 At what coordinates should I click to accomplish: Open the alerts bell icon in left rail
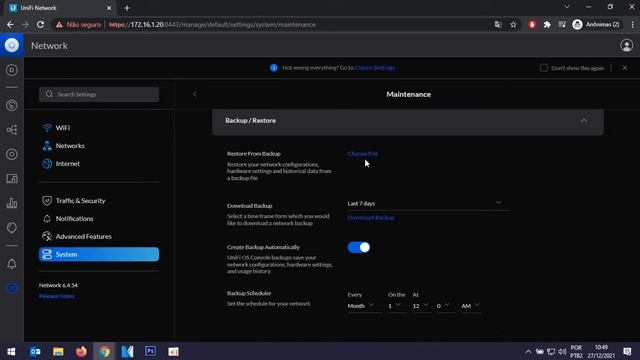[12, 264]
